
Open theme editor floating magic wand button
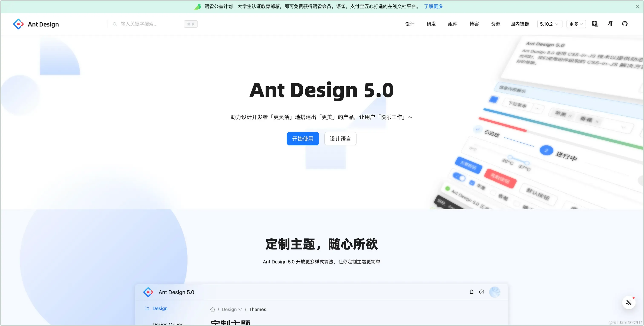(629, 303)
